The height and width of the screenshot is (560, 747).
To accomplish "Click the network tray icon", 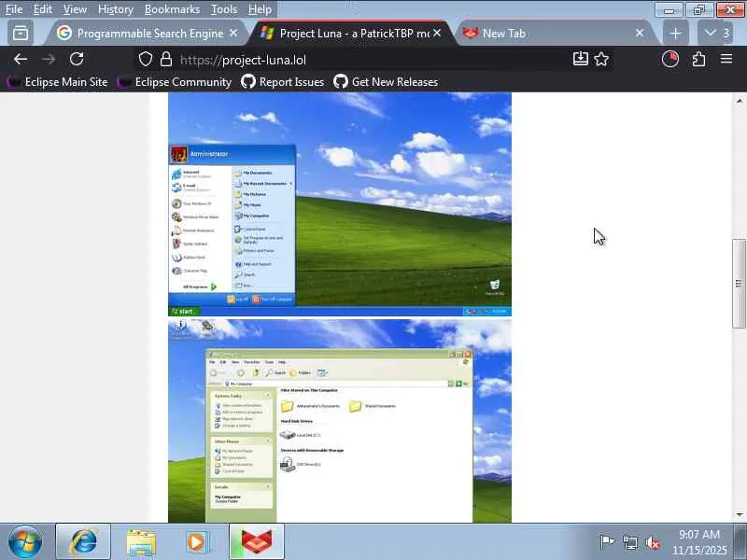I will (x=629, y=542).
